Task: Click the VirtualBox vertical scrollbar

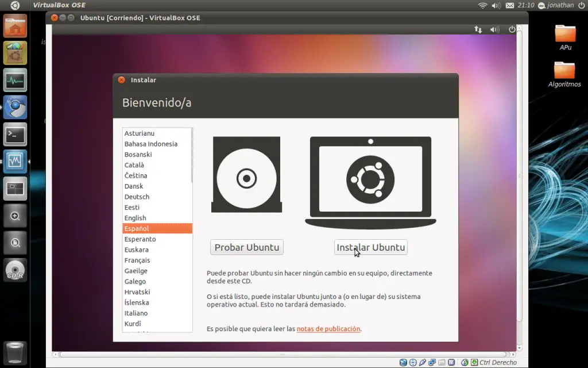Action: point(519,176)
